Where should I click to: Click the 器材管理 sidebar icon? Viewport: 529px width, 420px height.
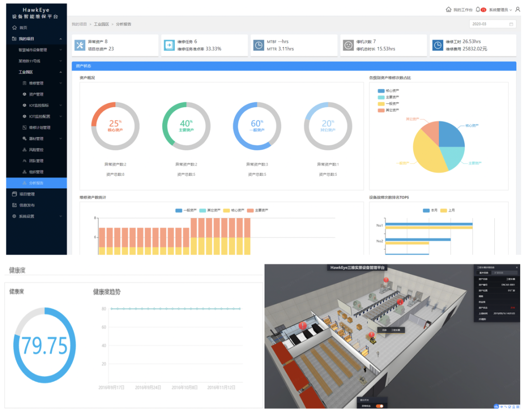pyautogui.click(x=24, y=139)
